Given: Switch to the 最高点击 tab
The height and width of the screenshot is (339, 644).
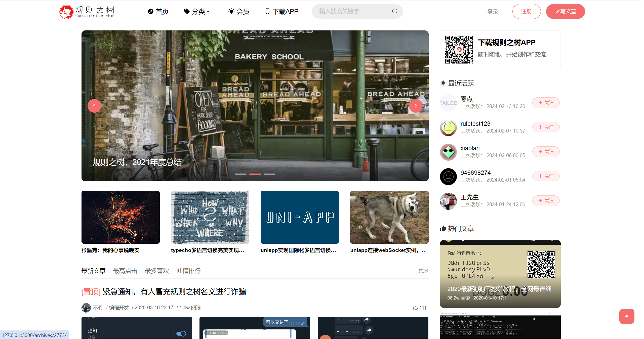Looking at the screenshot, I should [125, 271].
